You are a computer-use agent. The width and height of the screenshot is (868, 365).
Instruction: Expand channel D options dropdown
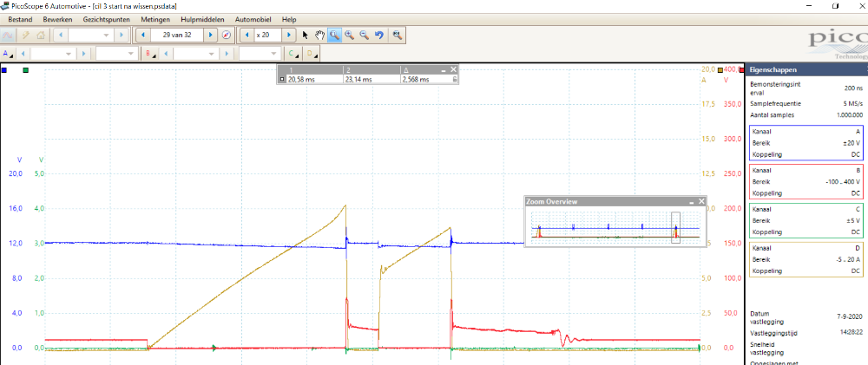pyautogui.click(x=310, y=54)
